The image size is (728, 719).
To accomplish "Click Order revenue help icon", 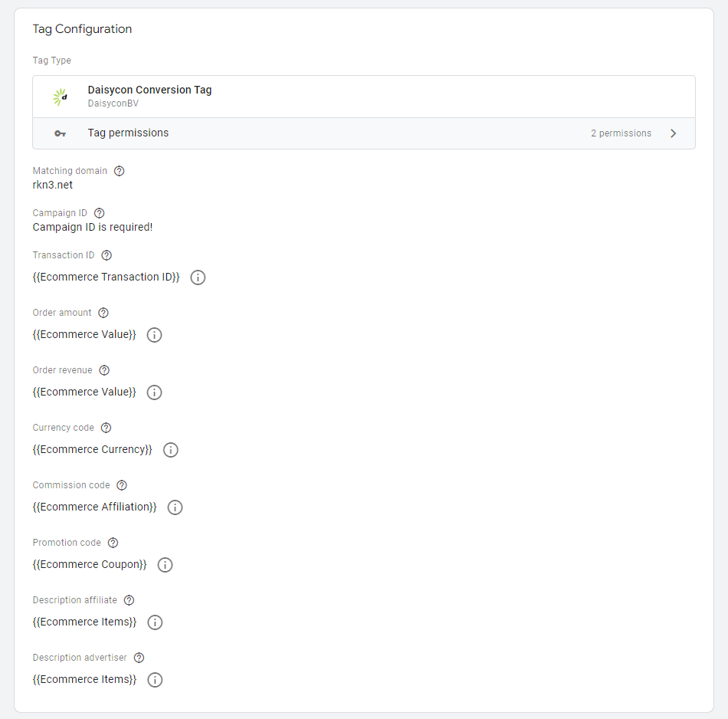I will [x=104, y=370].
